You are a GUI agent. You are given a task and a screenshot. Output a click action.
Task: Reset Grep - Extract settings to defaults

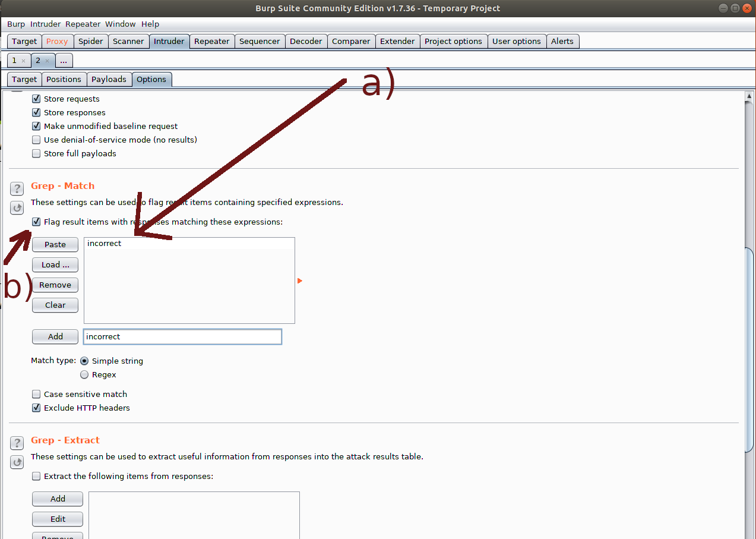pos(17,462)
